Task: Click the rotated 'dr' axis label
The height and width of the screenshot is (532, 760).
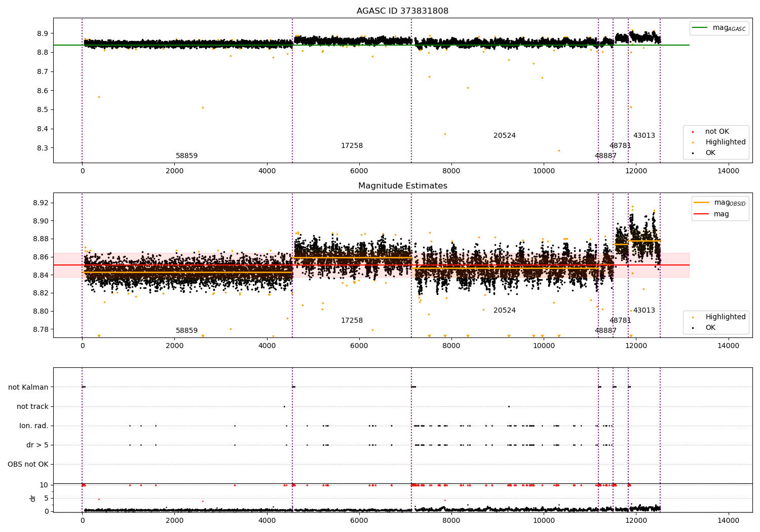Action: (x=33, y=498)
